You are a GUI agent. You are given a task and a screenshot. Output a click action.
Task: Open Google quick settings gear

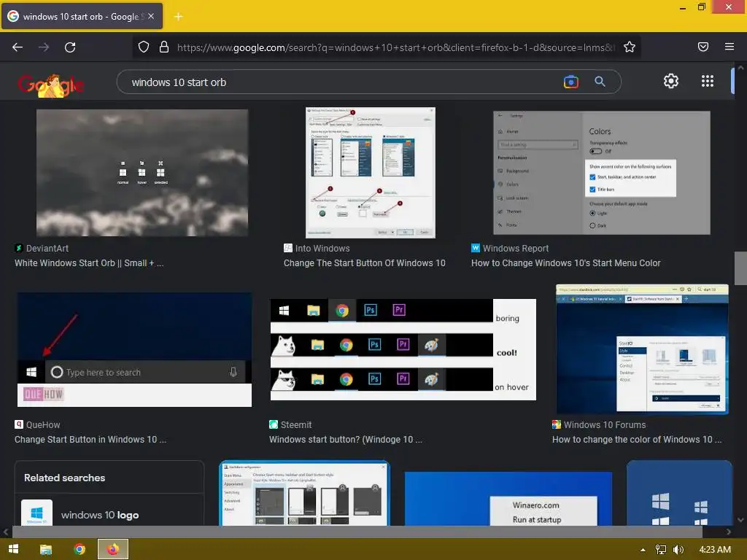click(x=671, y=82)
